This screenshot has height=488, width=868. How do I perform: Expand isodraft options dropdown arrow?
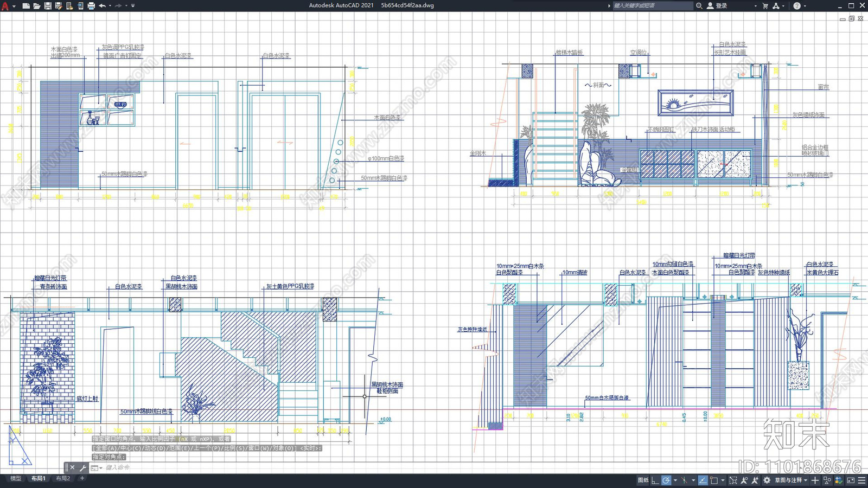[693, 480]
